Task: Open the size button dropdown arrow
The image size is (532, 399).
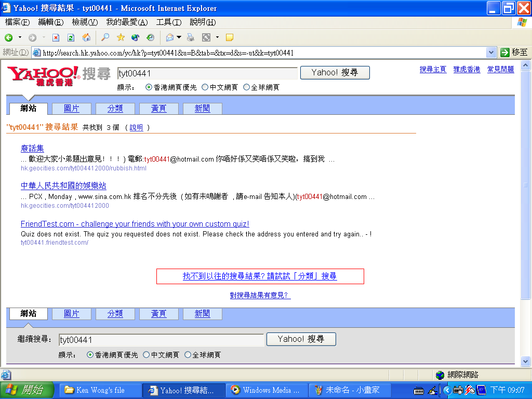Action: [x=218, y=37]
